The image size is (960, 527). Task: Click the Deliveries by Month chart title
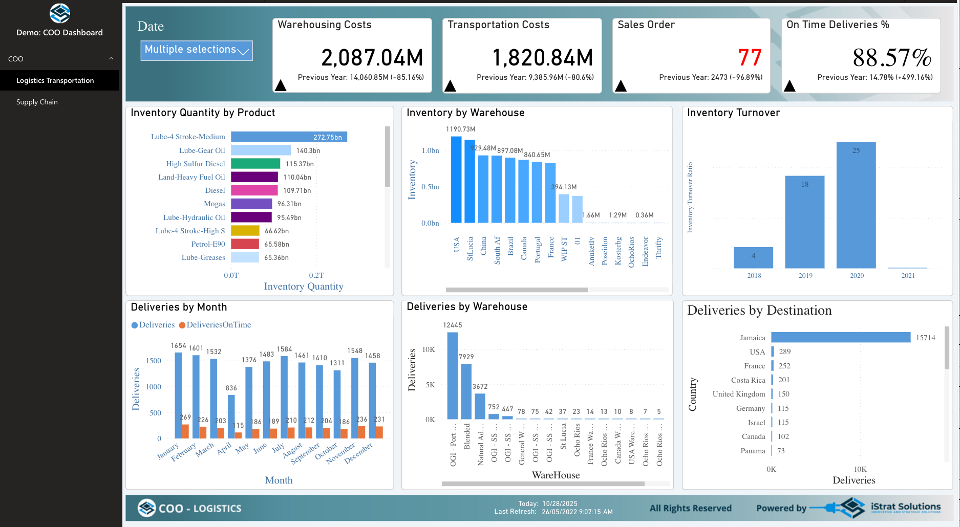179,307
